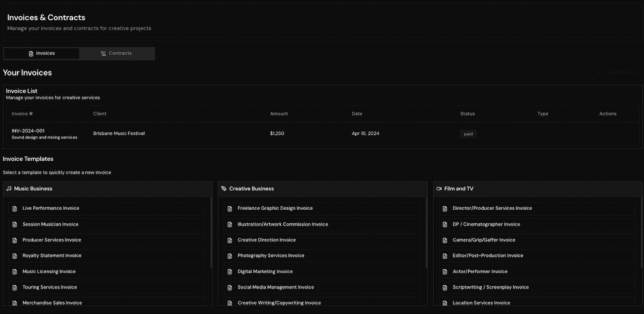The height and width of the screenshot is (314, 644).
Task: Click the $1,250 amount cell
Action: [277, 133]
